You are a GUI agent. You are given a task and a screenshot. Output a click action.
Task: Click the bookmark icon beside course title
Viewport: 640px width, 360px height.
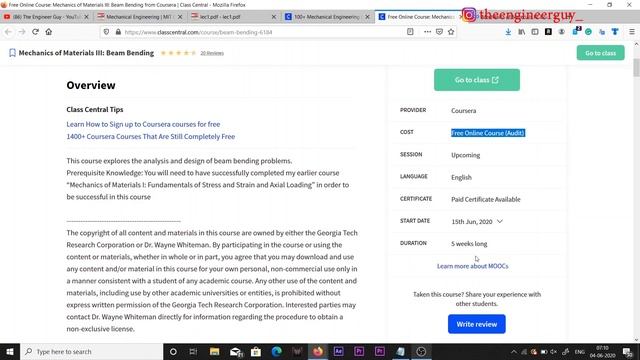pos(12,53)
